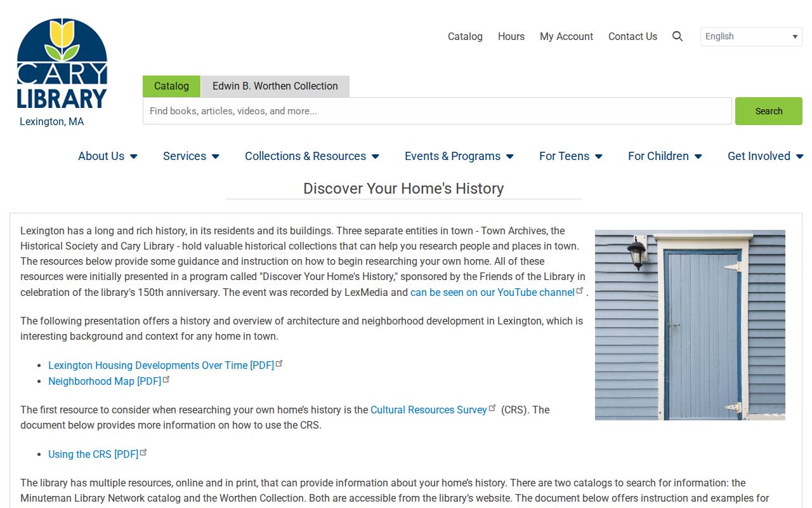Switch to Edwin B. Worthen Collection tab
812x508 pixels.
(275, 86)
